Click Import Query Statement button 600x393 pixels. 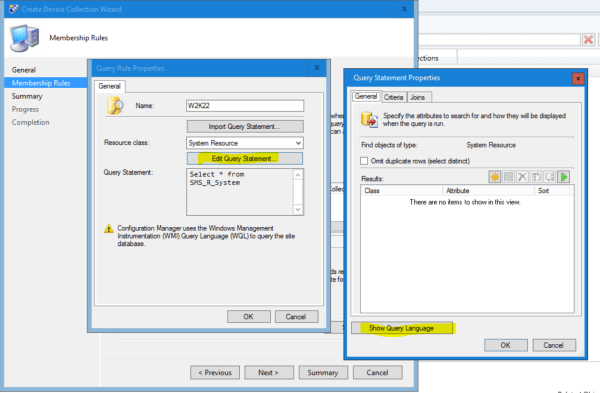tap(245, 126)
